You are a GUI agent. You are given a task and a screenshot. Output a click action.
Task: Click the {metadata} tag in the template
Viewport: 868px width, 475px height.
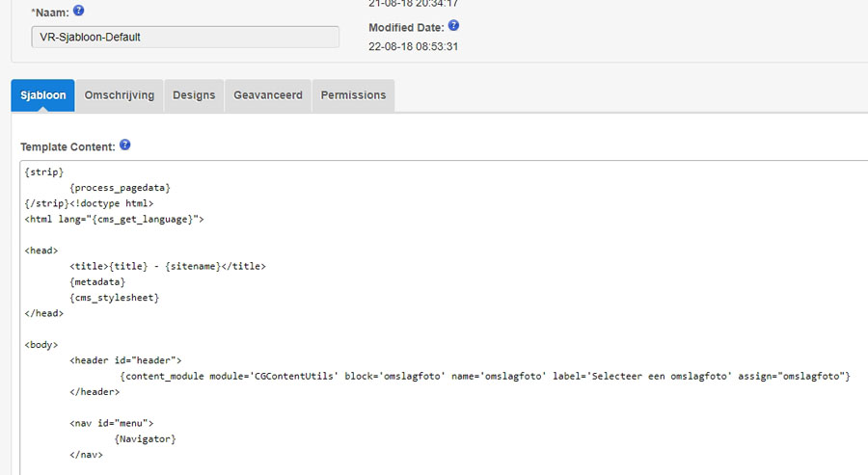point(97,282)
